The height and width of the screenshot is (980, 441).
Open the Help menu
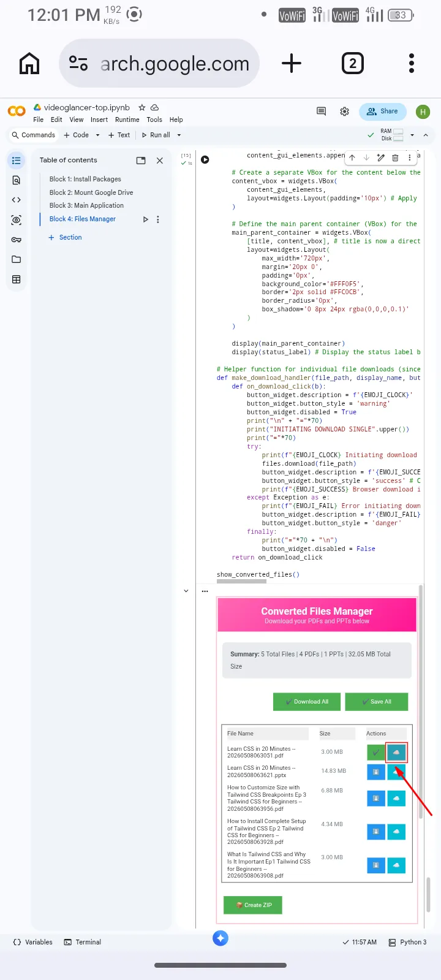[176, 120]
